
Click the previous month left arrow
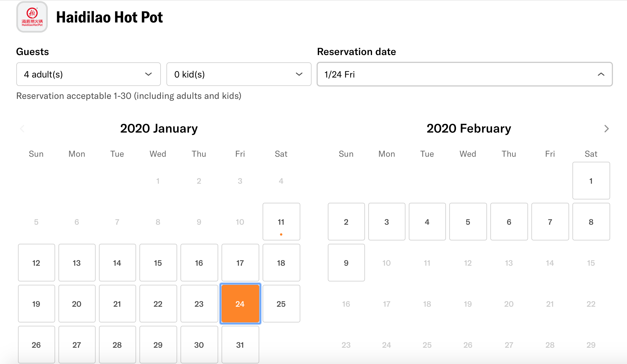pyautogui.click(x=22, y=129)
